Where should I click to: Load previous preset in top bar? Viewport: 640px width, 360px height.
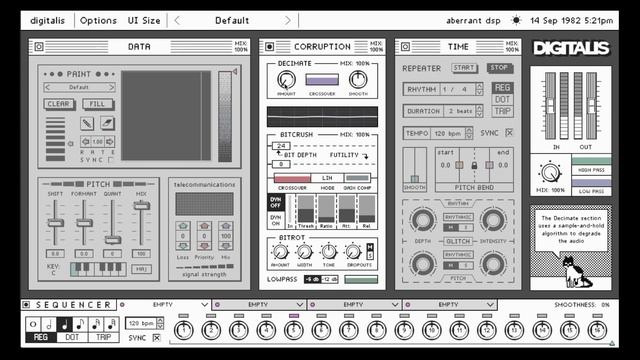(177, 20)
